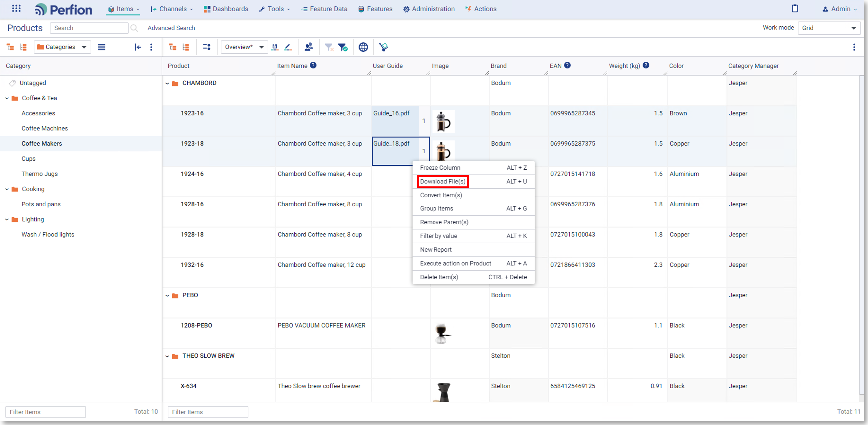Image resolution: width=868 pixels, height=425 pixels.
Task: Click the Perfion logo
Action: 63,9
